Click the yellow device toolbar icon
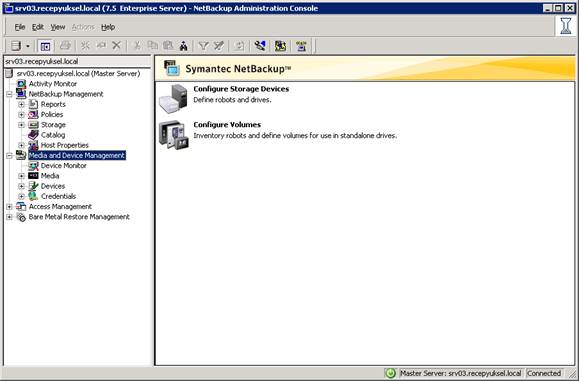The height and width of the screenshot is (381, 579). pyautogui.click(x=280, y=46)
